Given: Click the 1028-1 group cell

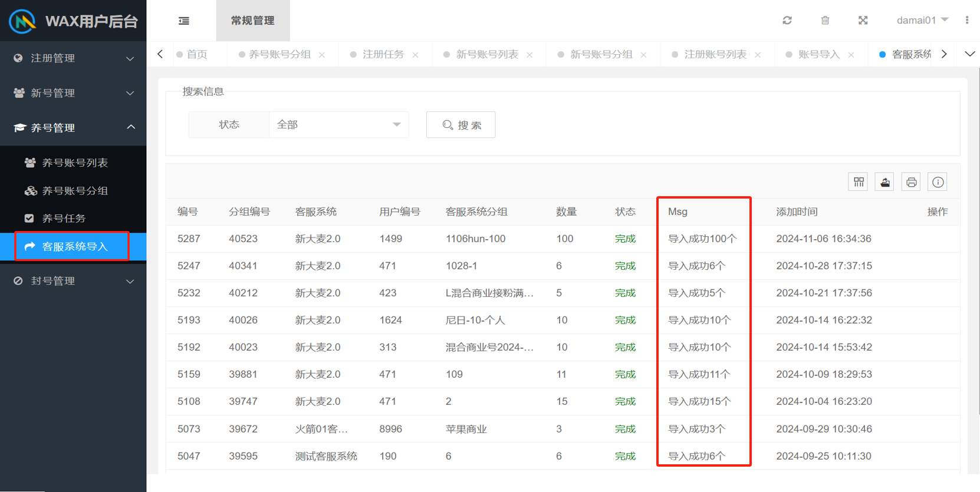Looking at the screenshot, I should pyautogui.click(x=461, y=266).
